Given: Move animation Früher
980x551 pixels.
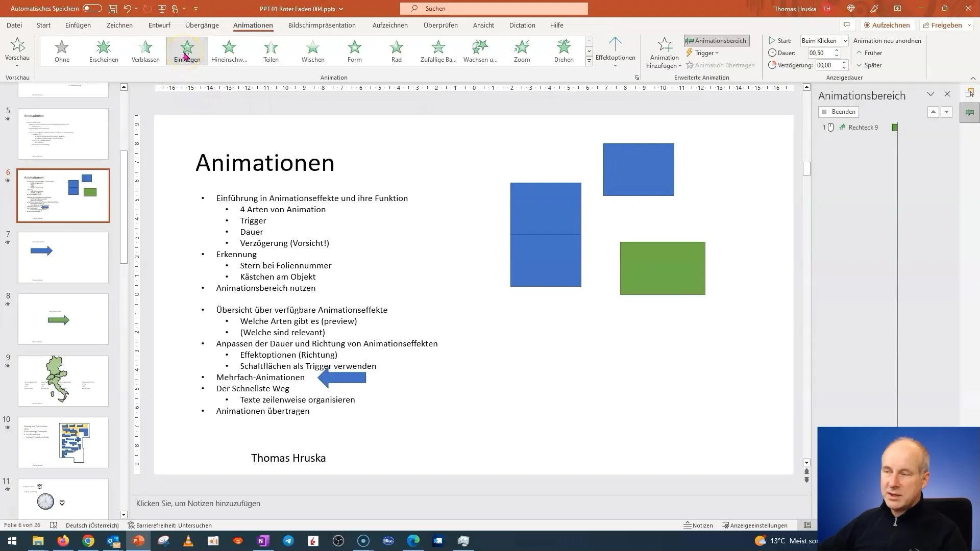Looking at the screenshot, I should [x=869, y=53].
